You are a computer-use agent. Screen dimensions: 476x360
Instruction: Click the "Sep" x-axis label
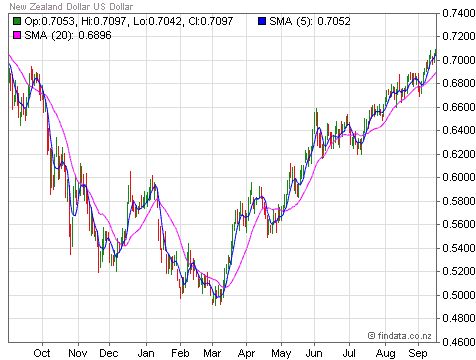point(418,353)
